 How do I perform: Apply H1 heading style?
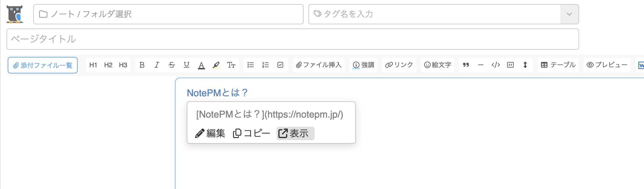[93, 65]
